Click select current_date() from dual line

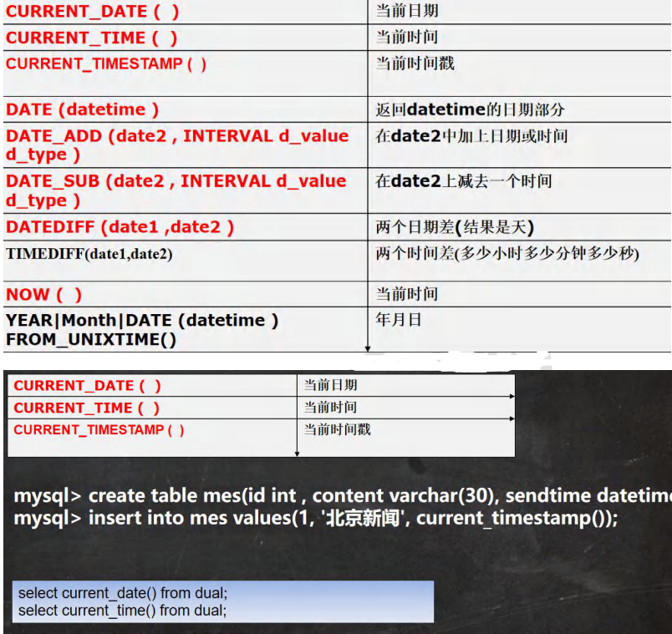[123, 593]
